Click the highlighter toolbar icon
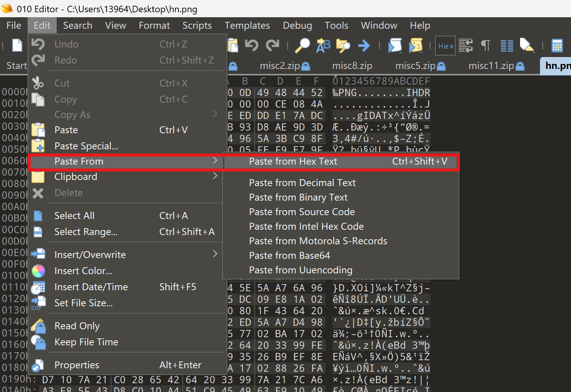Image resolution: width=571 pixels, height=392 pixels. point(527,46)
